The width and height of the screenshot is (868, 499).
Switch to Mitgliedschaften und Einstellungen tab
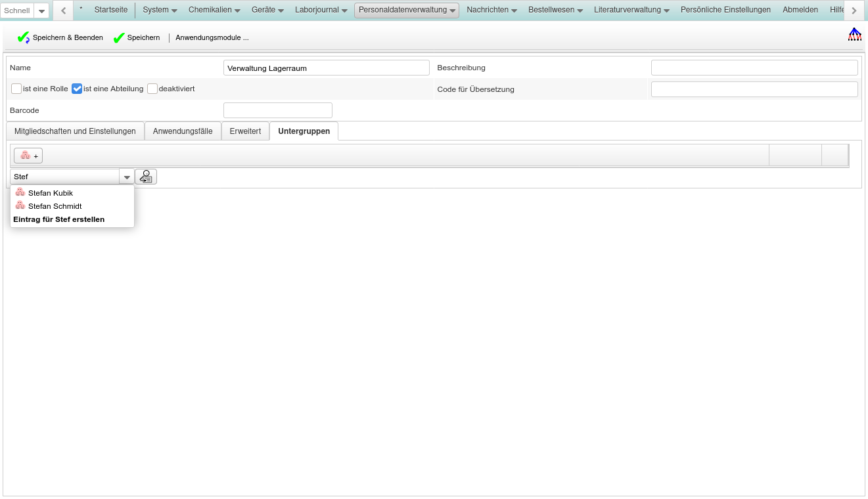click(75, 131)
